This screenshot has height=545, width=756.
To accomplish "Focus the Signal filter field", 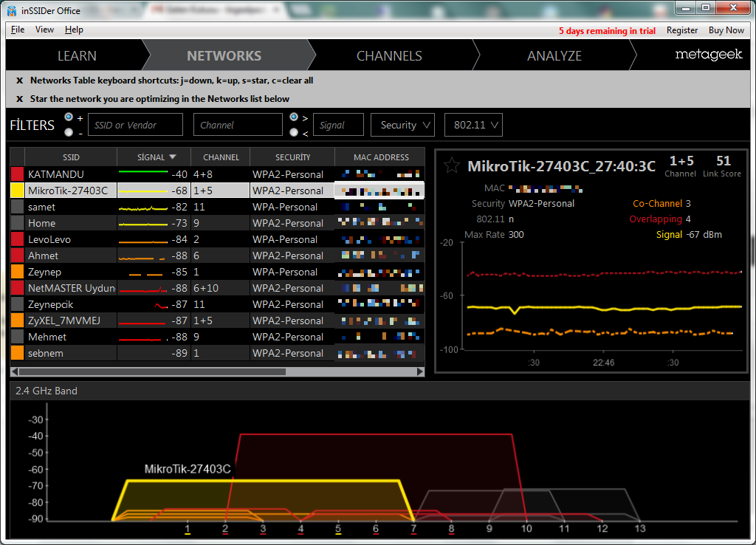I will 338,125.
